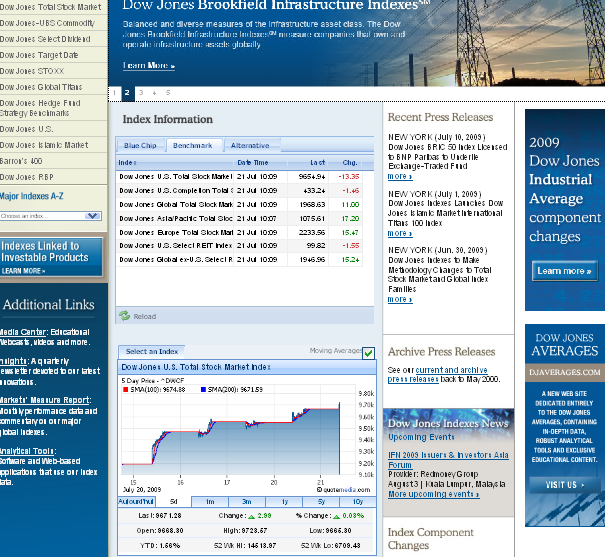Click the green Reload arrows icon
Image resolution: width=605 pixels, height=557 pixels.
click(124, 316)
